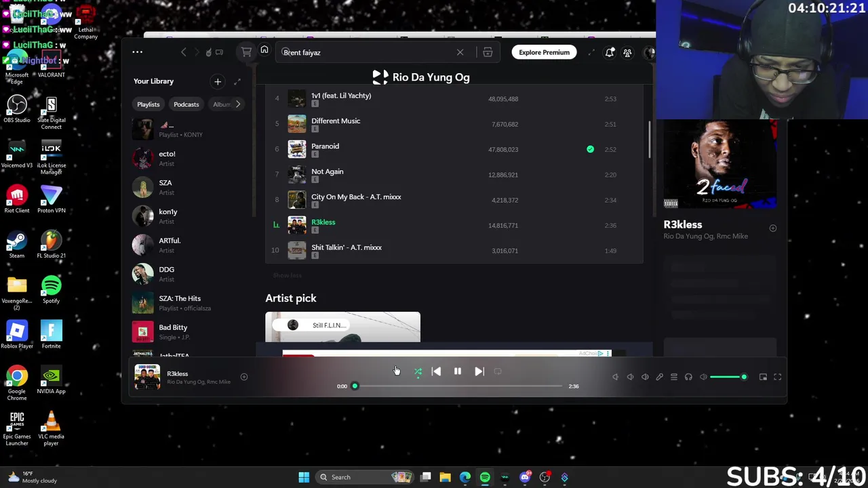Select the R3kless track row
This screenshot has height=488, width=868.
454,225
